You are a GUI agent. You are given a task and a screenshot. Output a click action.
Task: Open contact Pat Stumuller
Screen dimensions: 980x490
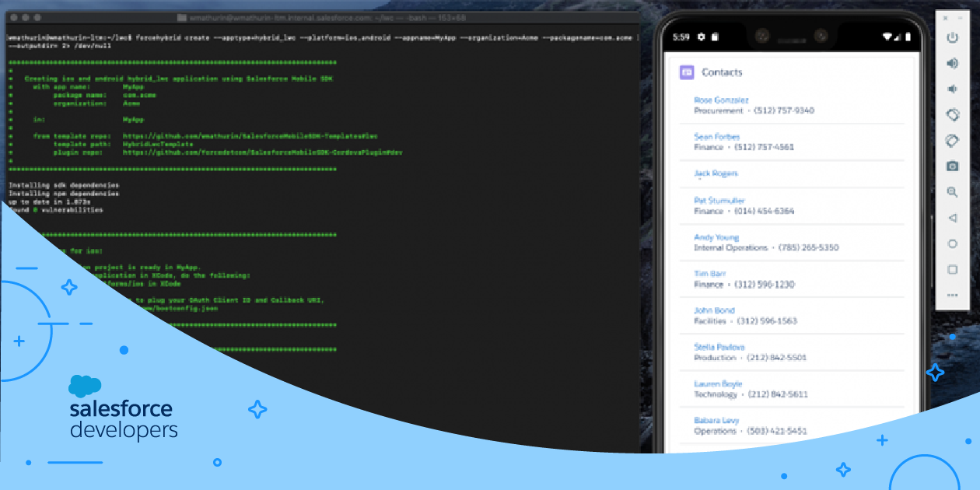(x=719, y=201)
